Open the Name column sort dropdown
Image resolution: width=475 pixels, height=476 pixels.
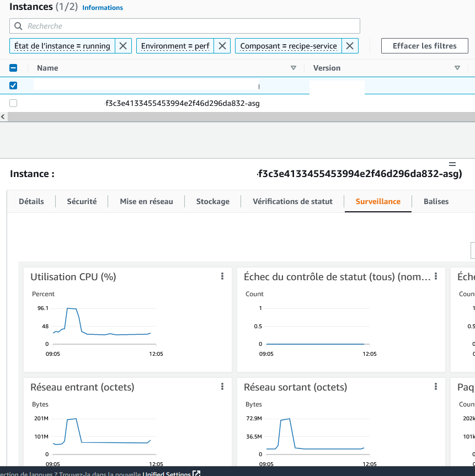(x=293, y=68)
